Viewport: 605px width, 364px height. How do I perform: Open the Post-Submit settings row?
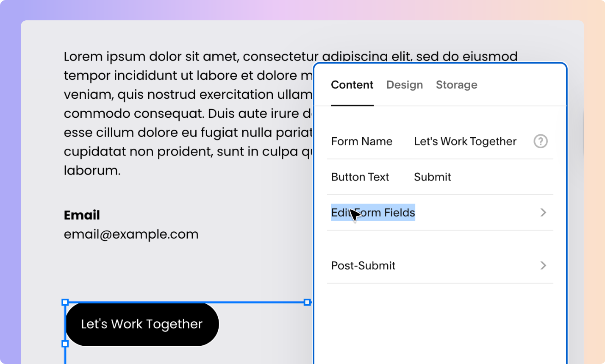440,266
